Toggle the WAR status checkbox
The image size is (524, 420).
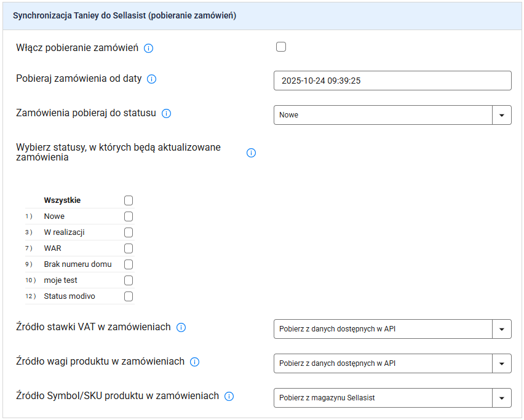coord(129,248)
